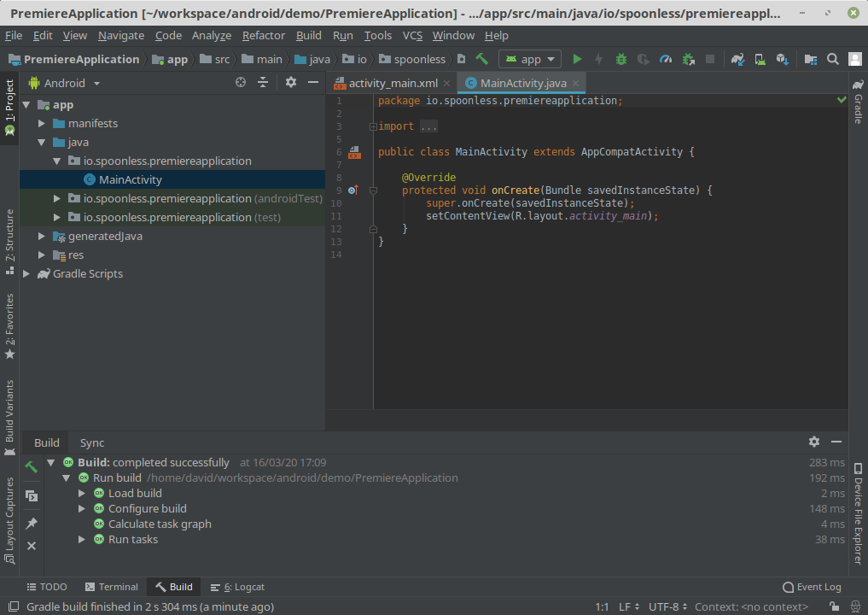Open Project Structure folder icon

(x=811, y=59)
